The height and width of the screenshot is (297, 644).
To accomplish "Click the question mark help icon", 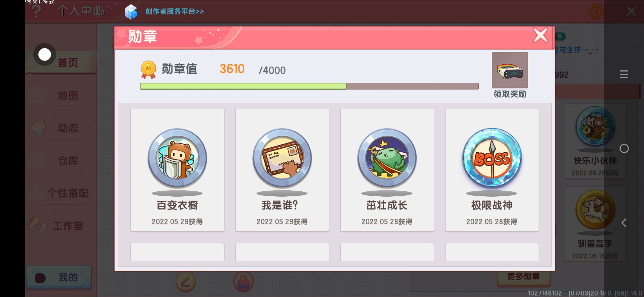I will click(36, 11).
